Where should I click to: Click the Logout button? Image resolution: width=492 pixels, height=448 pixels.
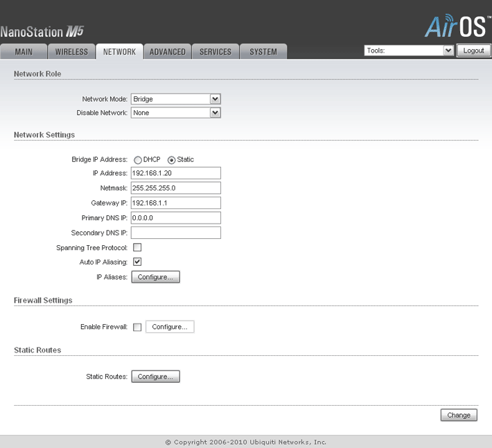tap(473, 51)
